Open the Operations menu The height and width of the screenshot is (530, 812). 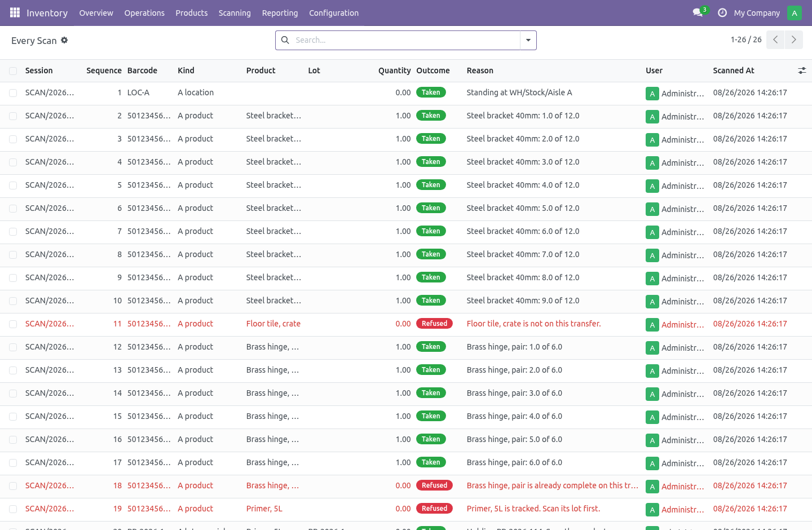point(144,13)
